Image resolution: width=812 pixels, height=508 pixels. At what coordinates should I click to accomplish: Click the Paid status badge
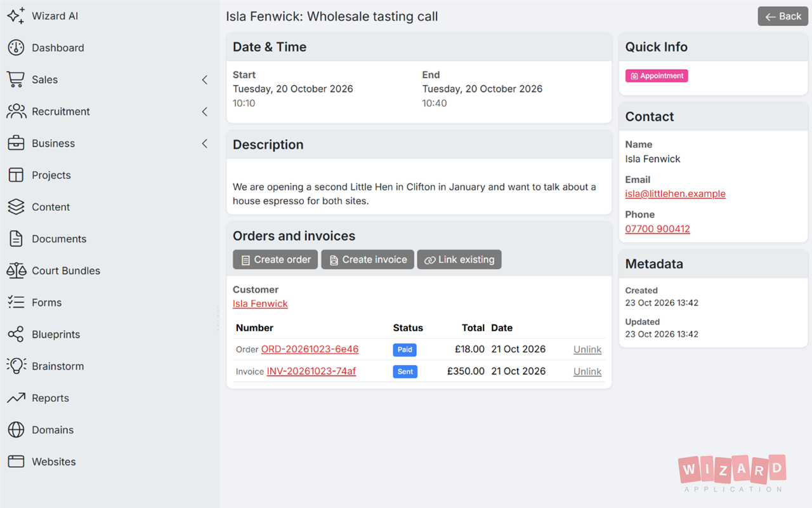(405, 349)
